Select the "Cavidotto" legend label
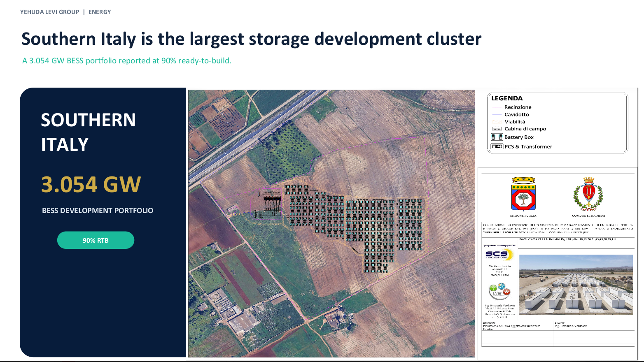Image resolution: width=644 pixels, height=362 pixels. (517, 114)
